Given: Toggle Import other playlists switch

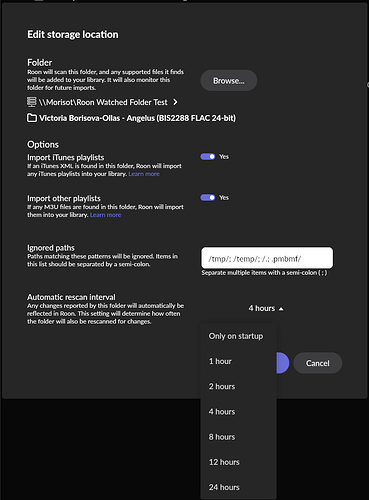Looking at the screenshot, I should pos(208,198).
